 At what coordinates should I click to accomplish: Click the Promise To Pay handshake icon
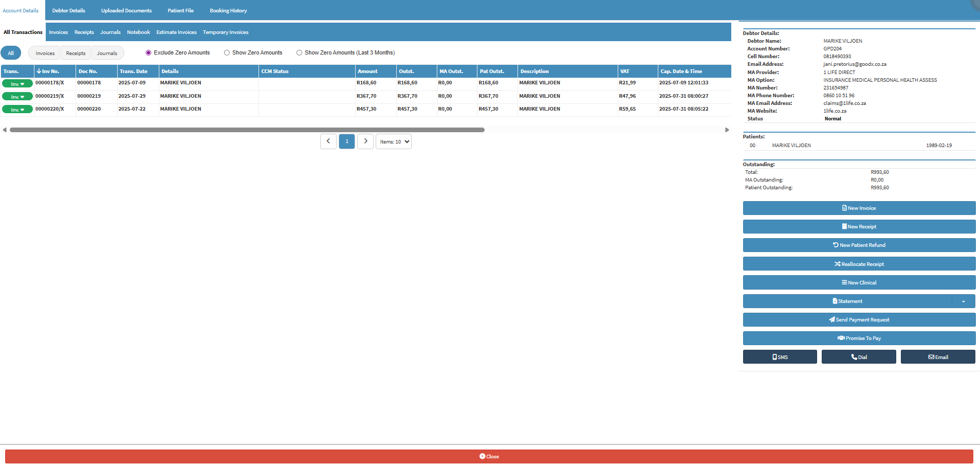[841, 338]
